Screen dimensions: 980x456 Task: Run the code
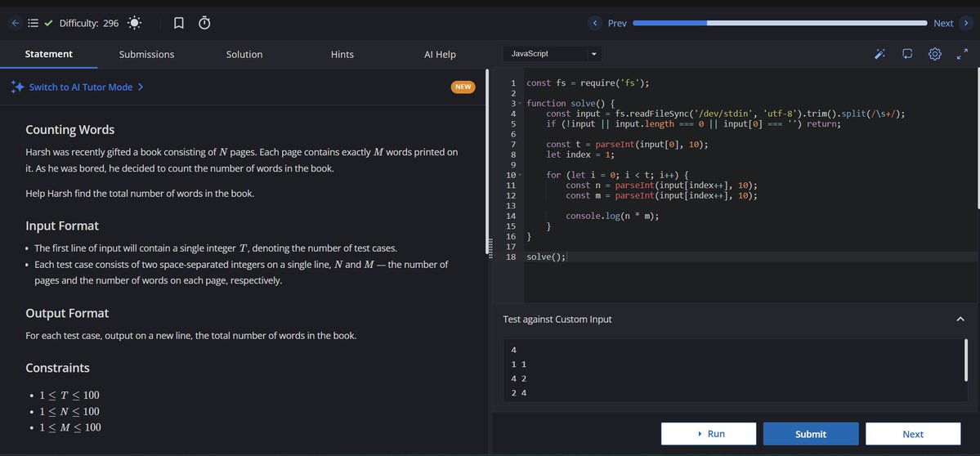[709, 434]
